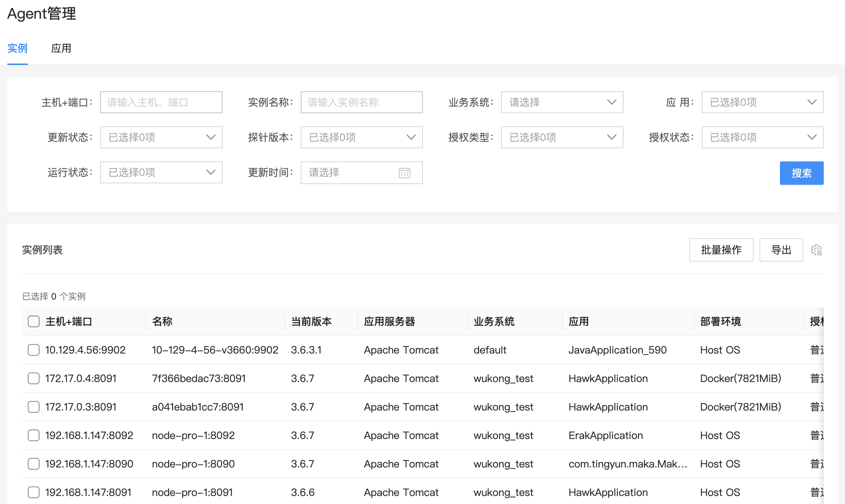Click version 3.6.3.1 cell
Viewport: 845px width, 504px height.
[306, 350]
